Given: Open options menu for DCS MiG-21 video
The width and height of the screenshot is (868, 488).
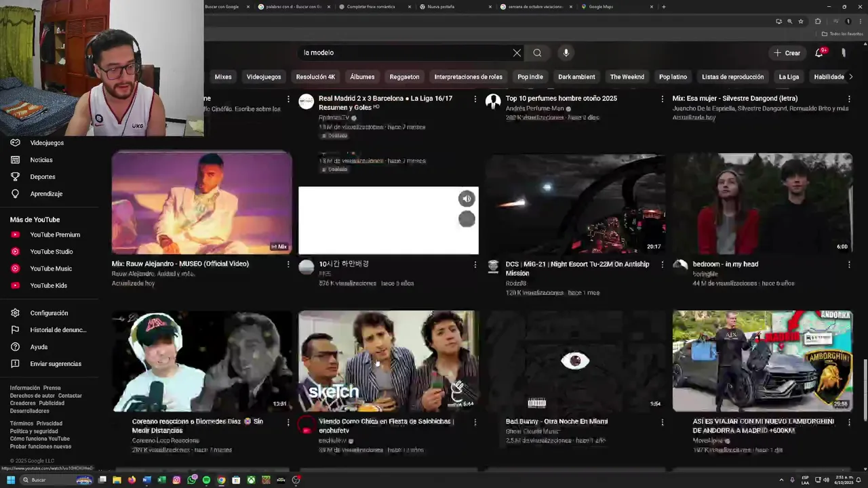Looking at the screenshot, I should 662,264.
